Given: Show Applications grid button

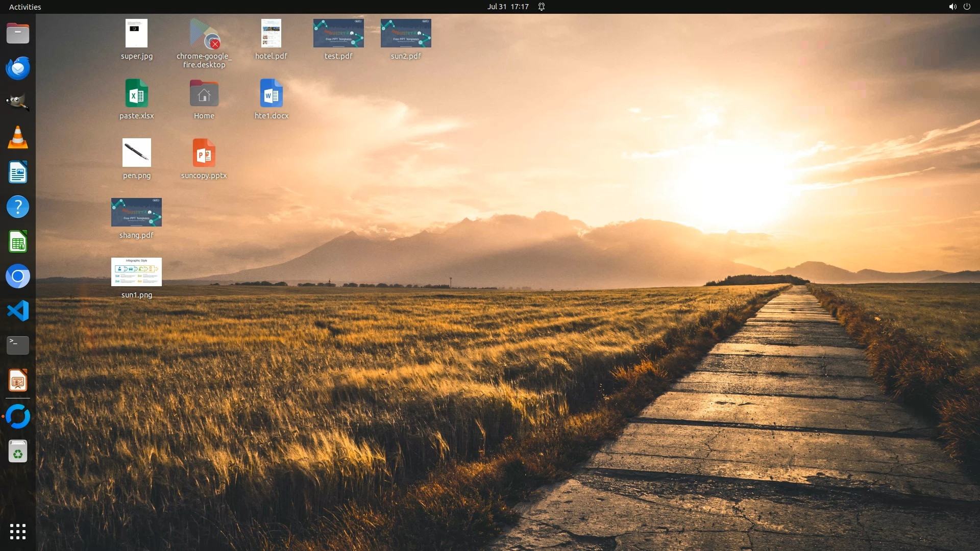Looking at the screenshot, I should [x=18, y=532].
